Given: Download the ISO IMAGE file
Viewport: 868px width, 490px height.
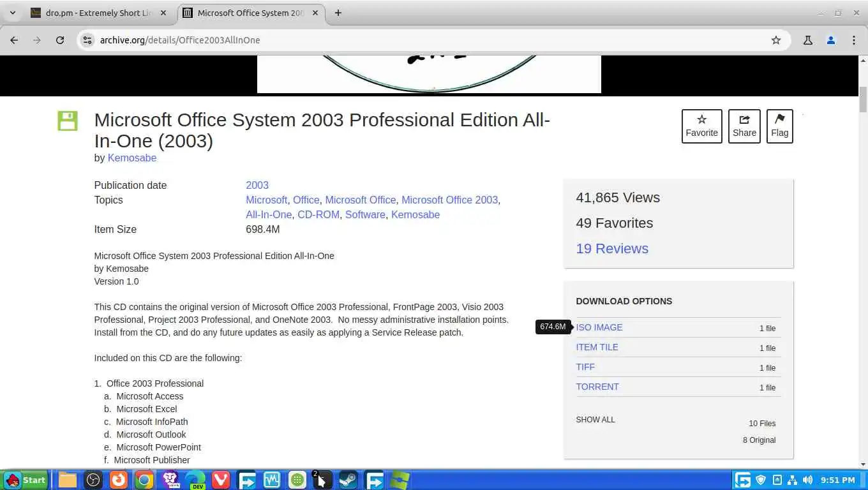Looking at the screenshot, I should 599,327.
